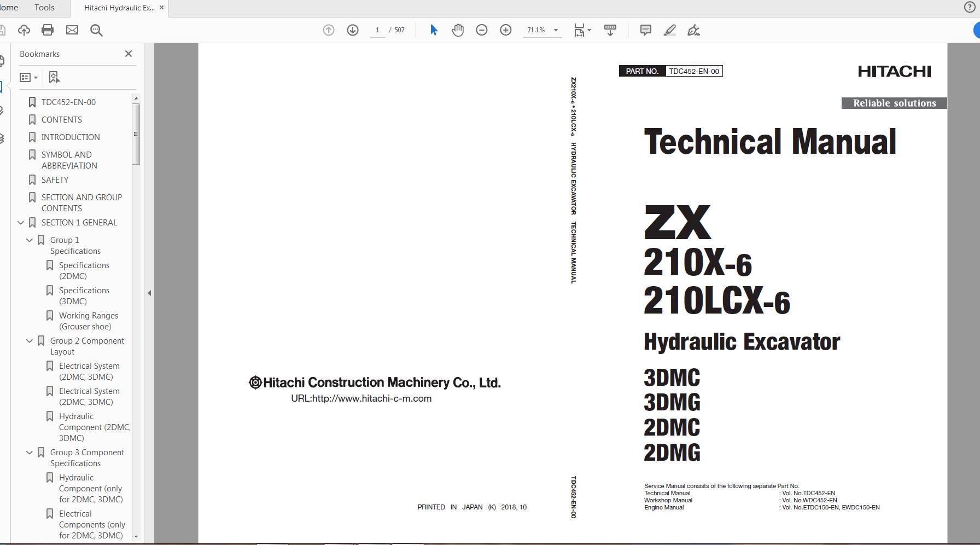Send file by email envelope icon
The height and width of the screenshot is (545, 980).
(x=72, y=30)
